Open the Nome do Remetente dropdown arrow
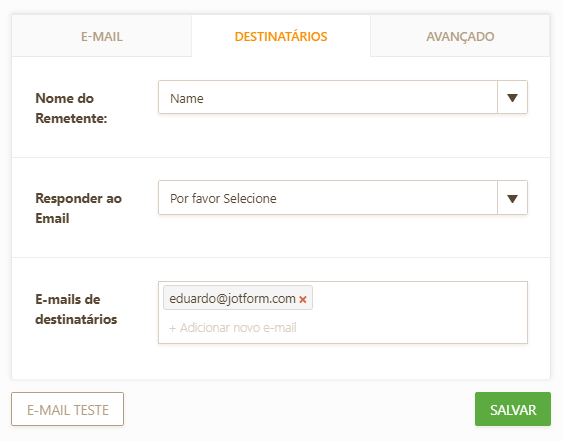Viewport: 563px width, 441px height. (512, 97)
